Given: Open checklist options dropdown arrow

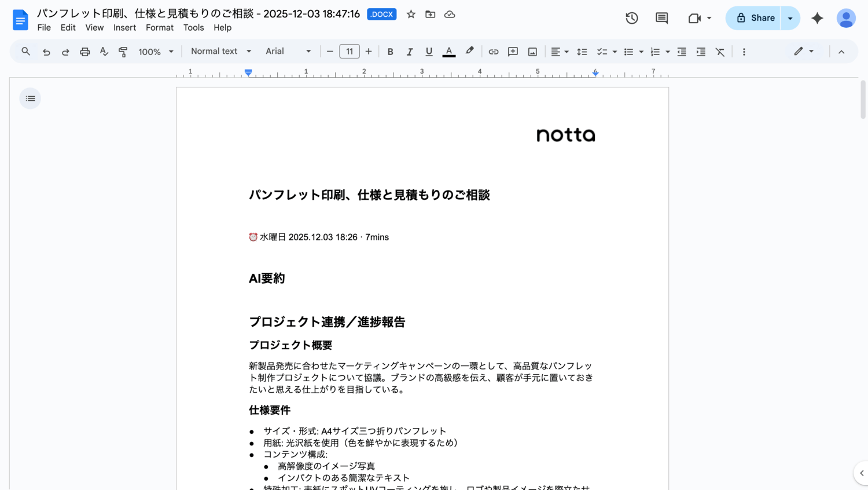Looking at the screenshot, I should tap(615, 52).
